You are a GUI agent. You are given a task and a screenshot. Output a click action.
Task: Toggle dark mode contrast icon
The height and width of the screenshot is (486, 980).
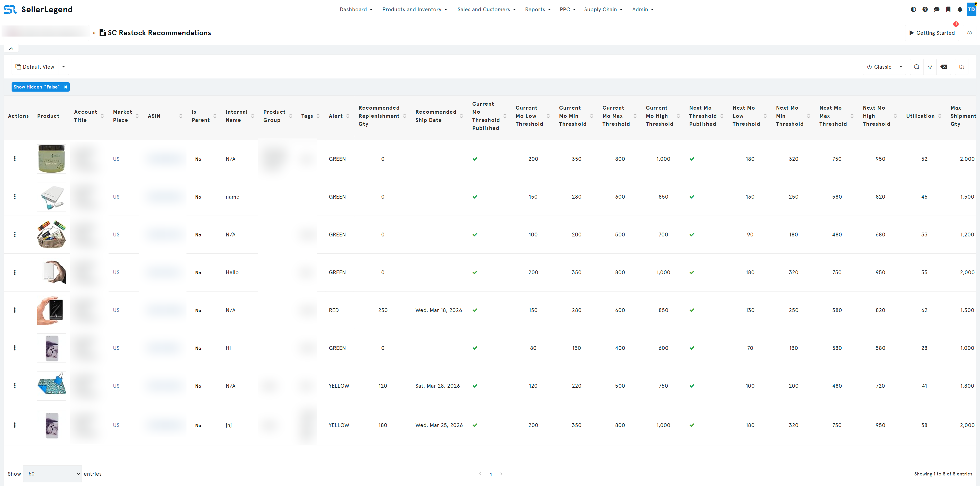tap(913, 10)
